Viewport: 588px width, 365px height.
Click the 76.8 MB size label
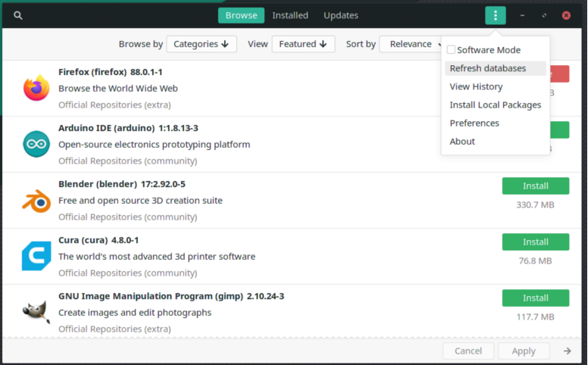535,260
